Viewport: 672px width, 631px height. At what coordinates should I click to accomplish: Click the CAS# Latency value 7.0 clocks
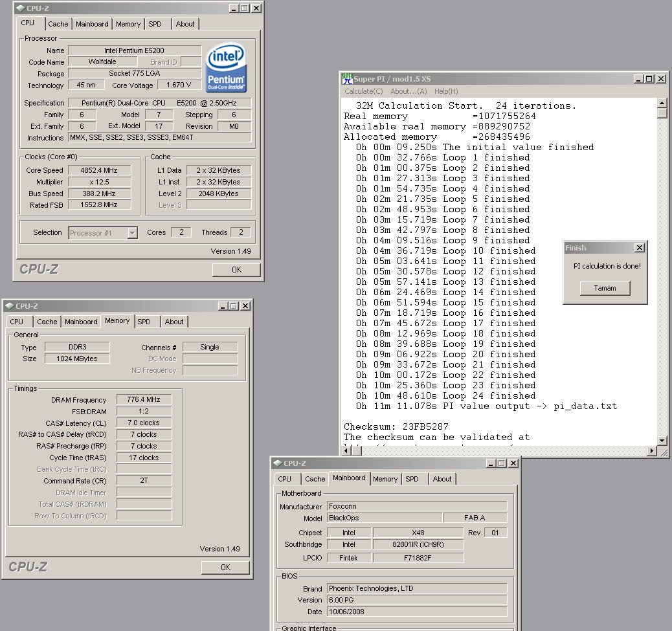click(144, 423)
